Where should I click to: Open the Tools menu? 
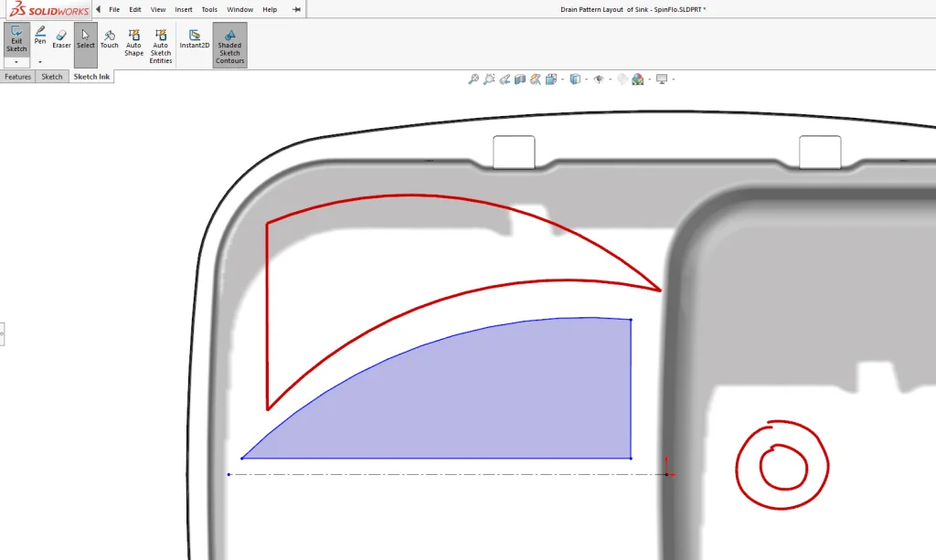pos(209,9)
